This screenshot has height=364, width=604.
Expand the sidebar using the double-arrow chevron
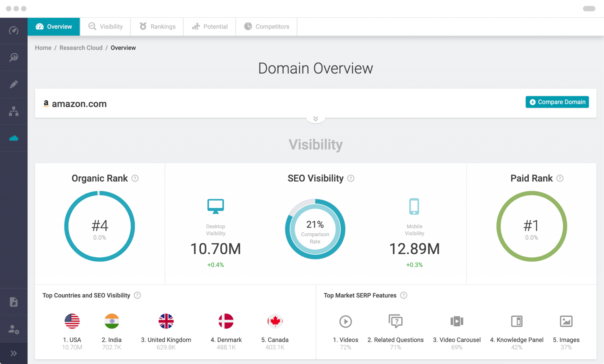pos(13,353)
